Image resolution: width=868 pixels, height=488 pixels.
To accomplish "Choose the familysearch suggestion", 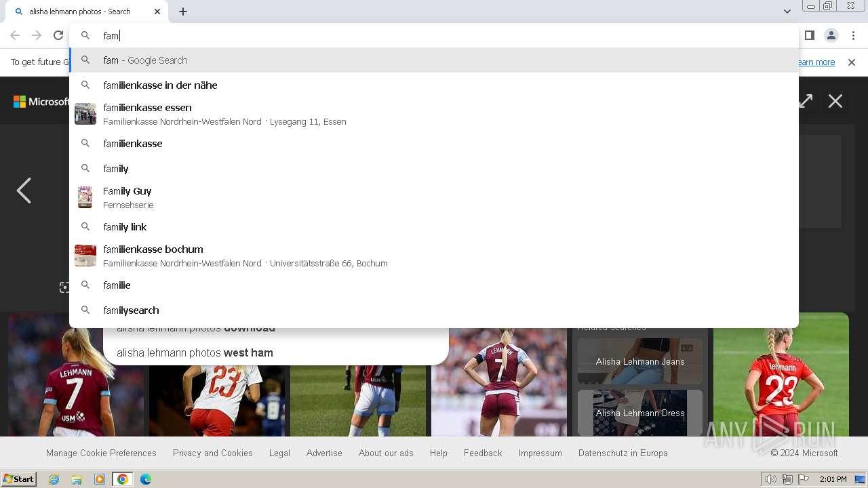I will click(434, 310).
